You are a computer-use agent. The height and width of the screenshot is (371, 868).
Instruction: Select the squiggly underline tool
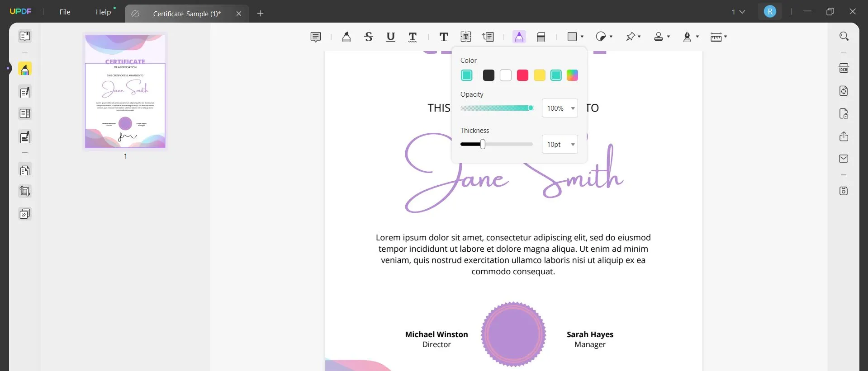413,37
